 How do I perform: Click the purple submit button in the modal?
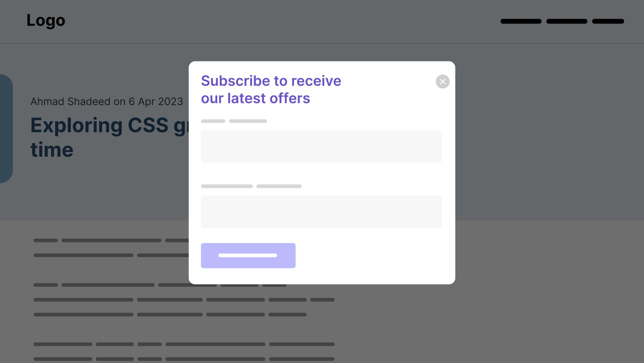(x=248, y=256)
